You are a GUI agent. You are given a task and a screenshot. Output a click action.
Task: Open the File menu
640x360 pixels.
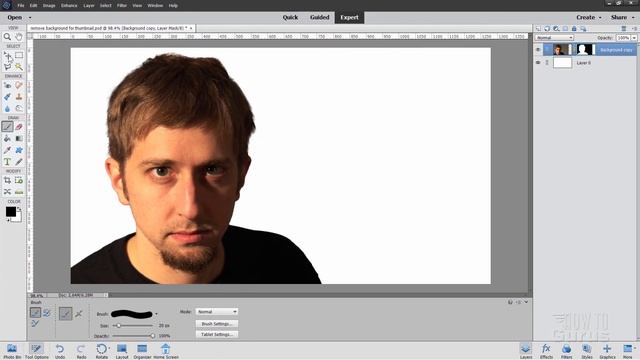[21, 6]
